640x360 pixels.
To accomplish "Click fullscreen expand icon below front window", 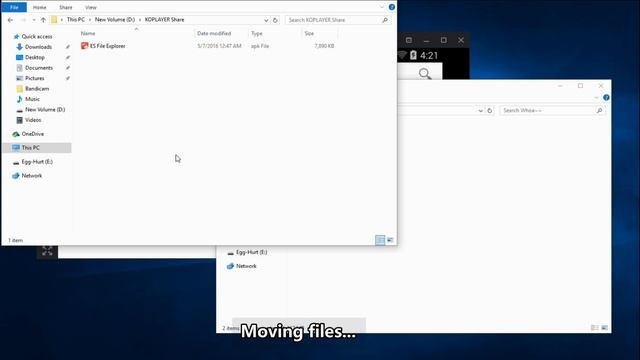I will (47, 251).
